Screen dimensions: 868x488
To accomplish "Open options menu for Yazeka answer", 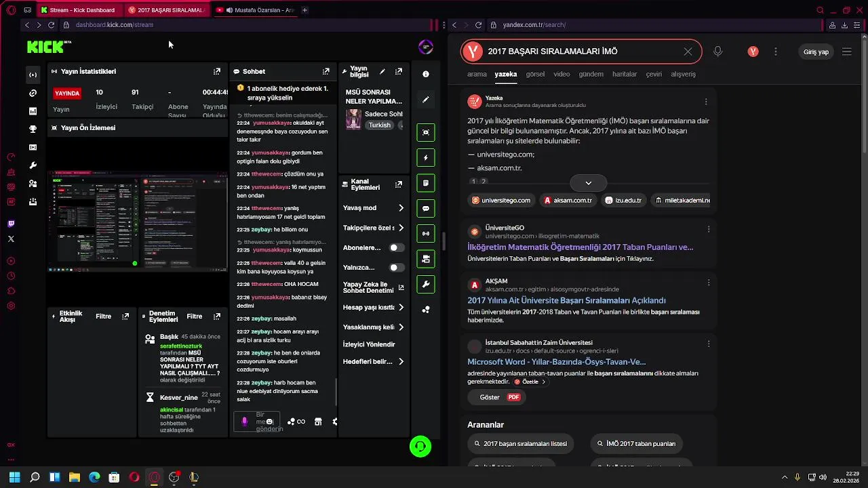I will coord(706,102).
